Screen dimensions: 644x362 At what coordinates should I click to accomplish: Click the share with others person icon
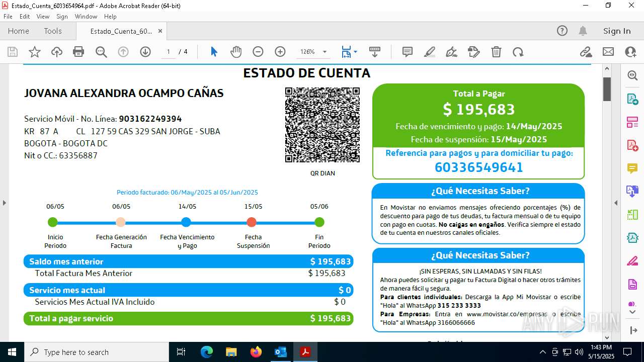point(630,52)
